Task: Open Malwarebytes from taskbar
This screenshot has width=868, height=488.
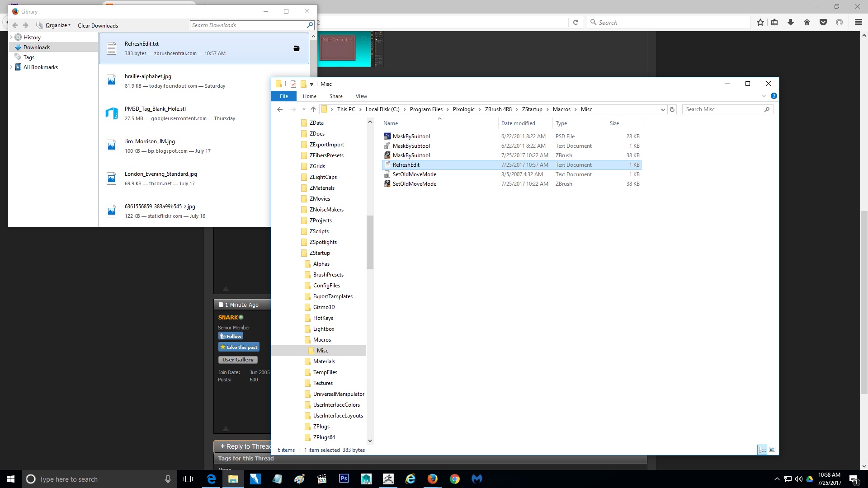Action: (477, 479)
